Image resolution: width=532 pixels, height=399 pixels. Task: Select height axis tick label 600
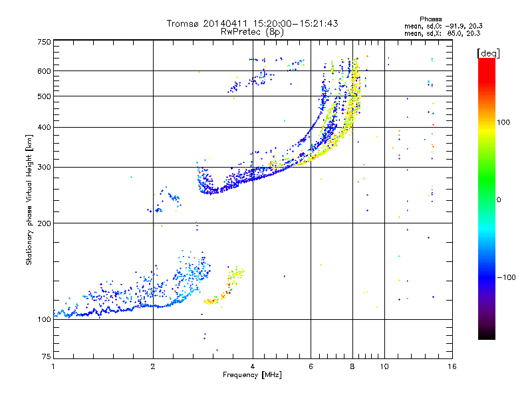tap(44, 71)
